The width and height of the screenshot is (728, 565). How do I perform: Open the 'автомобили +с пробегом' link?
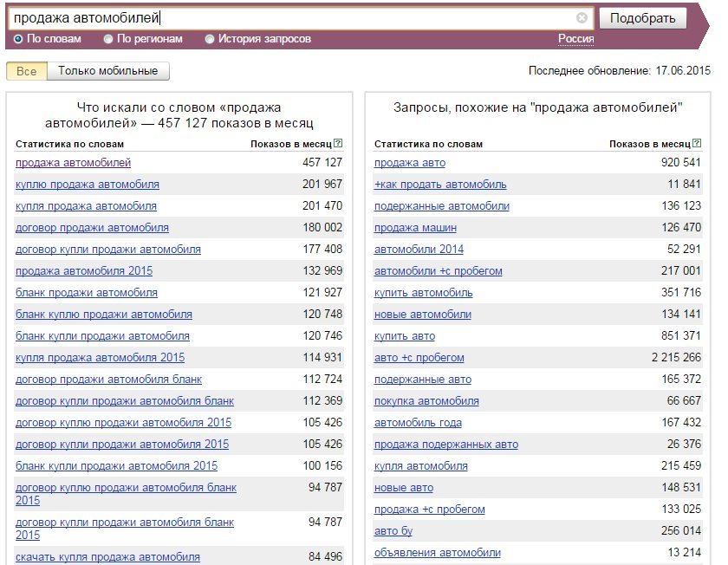pyautogui.click(x=439, y=270)
